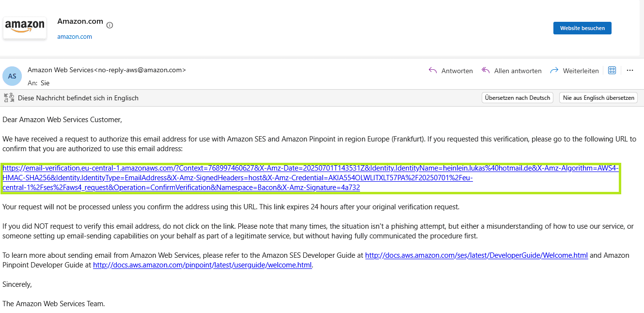Viewport: 644px width, 313px height.
Task: Click the recipient Sie in An field
Action: (45, 83)
